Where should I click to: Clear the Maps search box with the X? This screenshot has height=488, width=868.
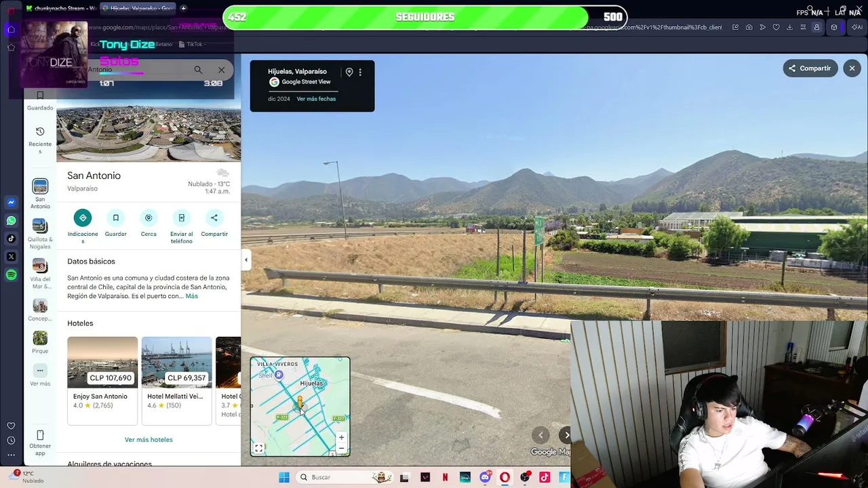[221, 70]
